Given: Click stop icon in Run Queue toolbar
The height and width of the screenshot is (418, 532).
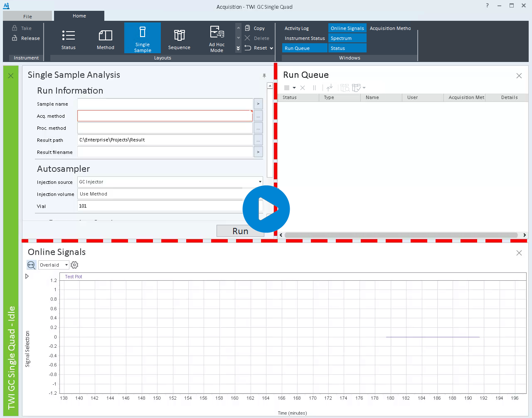Looking at the screenshot, I should [x=287, y=88].
